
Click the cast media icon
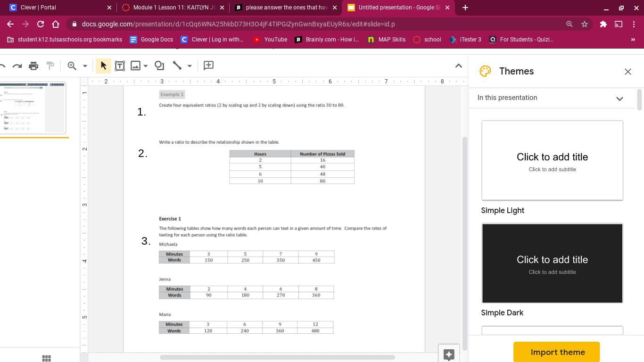(619, 24)
